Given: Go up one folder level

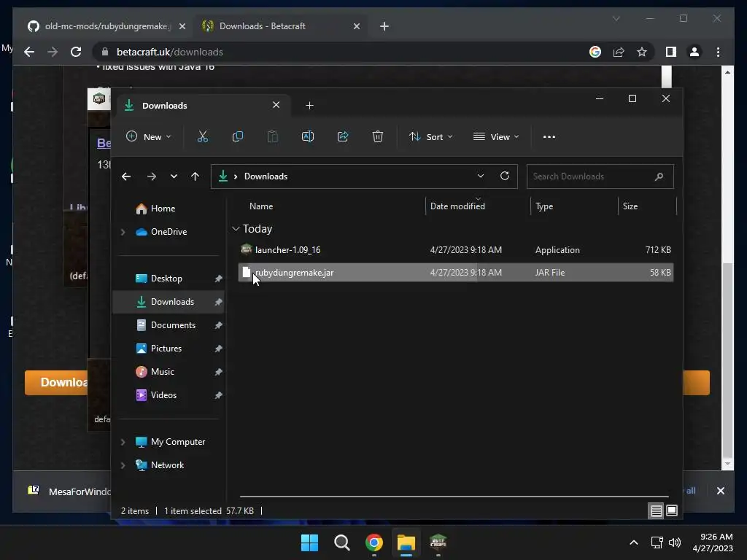Looking at the screenshot, I should [x=195, y=176].
